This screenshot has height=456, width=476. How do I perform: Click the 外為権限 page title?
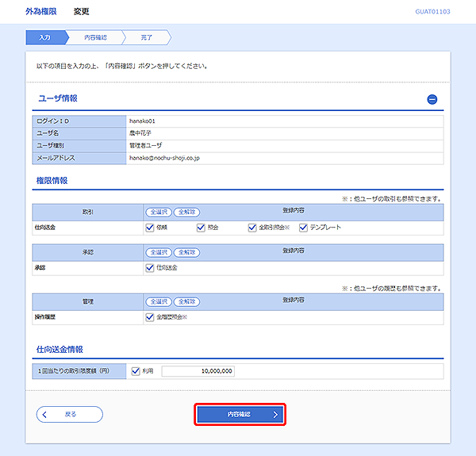tap(41, 12)
